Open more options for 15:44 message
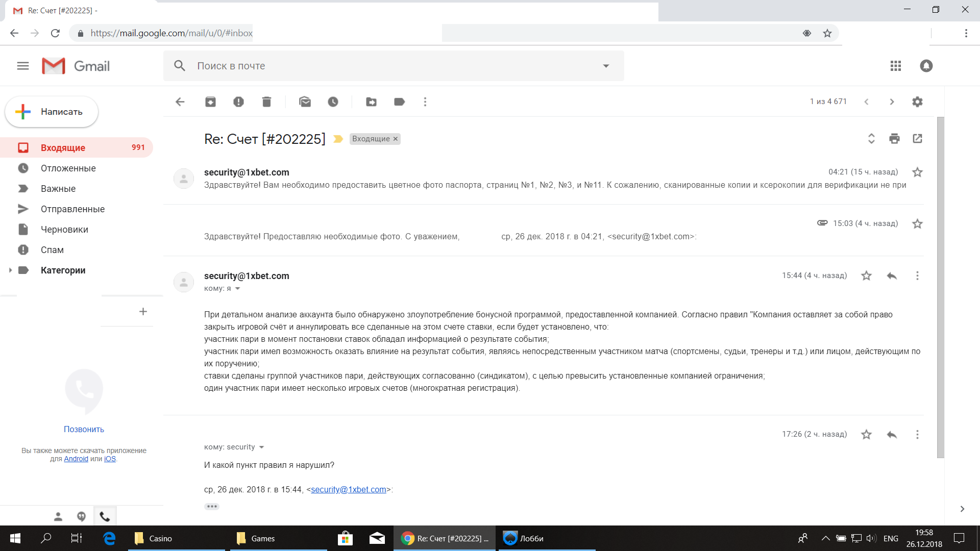 [x=917, y=275]
